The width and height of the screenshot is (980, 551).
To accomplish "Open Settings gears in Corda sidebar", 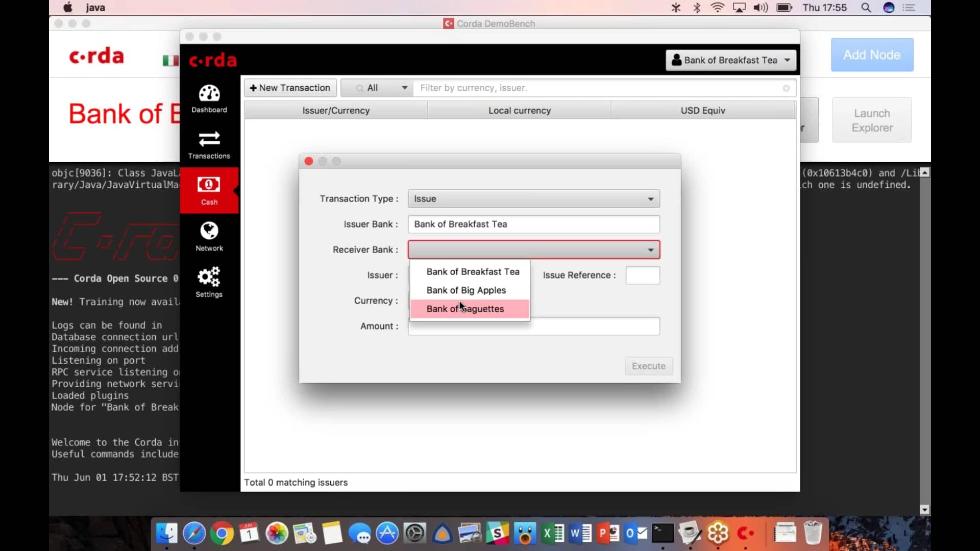I will [209, 282].
